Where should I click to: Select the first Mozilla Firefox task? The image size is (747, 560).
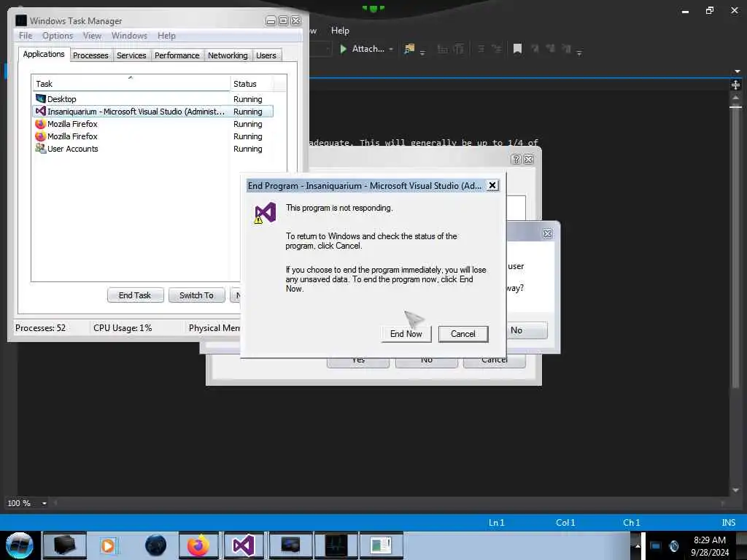[152, 124]
